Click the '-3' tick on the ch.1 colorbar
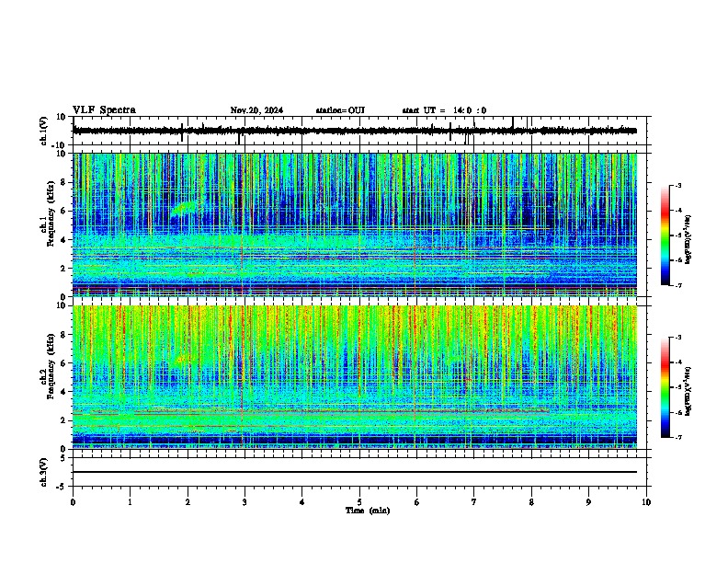This screenshot has height=563, width=728. [x=677, y=186]
